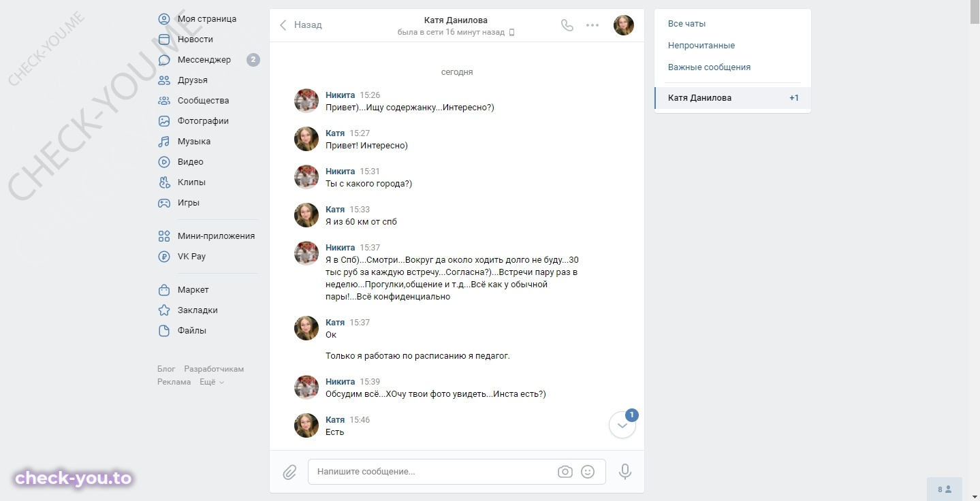This screenshot has width=980, height=501.
Task: Jump to newest message with down arrow button
Action: click(622, 425)
